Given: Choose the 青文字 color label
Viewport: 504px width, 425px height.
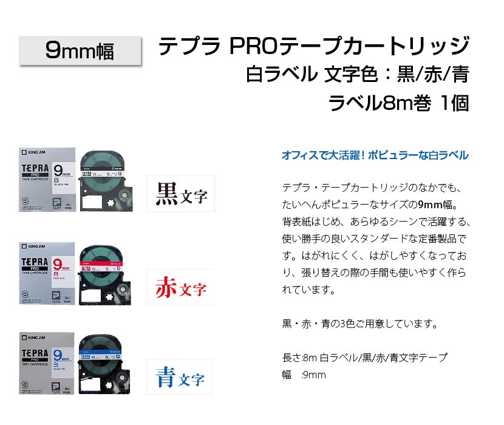Looking at the screenshot, I should click(x=180, y=377).
